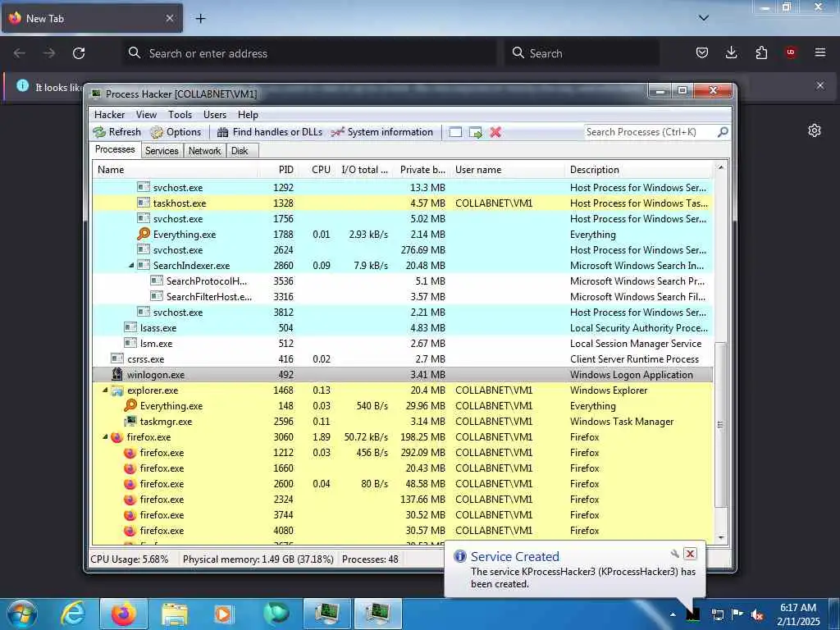840x630 pixels.
Task: Collapse the firefox.exe parent tree node
Action: coord(105,436)
